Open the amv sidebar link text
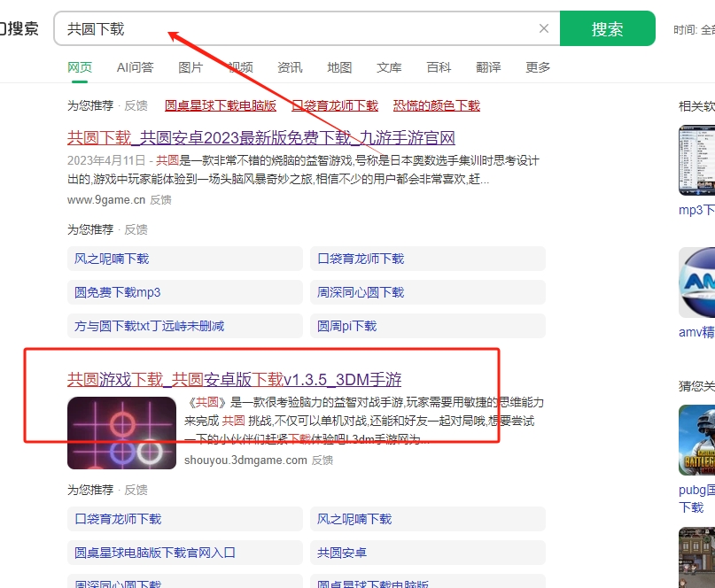The width and height of the screenshot is (715, 588). tap(696, 332)
